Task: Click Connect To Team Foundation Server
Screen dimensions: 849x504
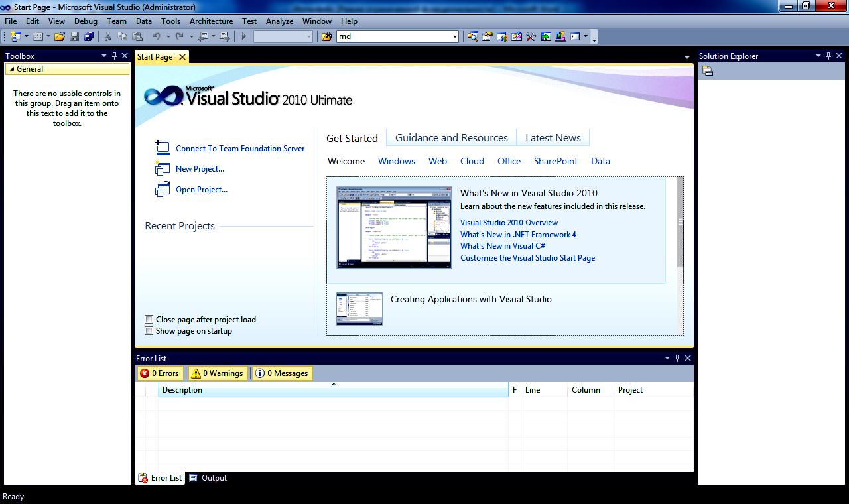Action: 240,149
